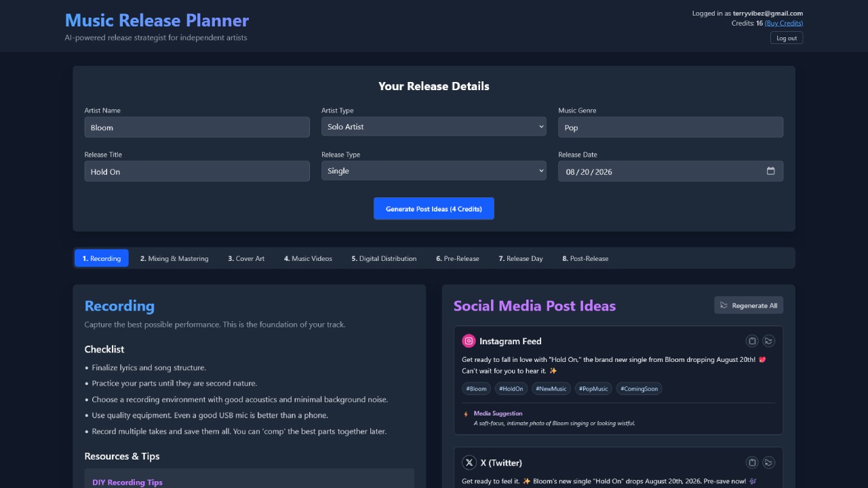Click the Media Suggestion lightning icon
The height and width of the screenshot is (488, 868).
coord(466,413)
